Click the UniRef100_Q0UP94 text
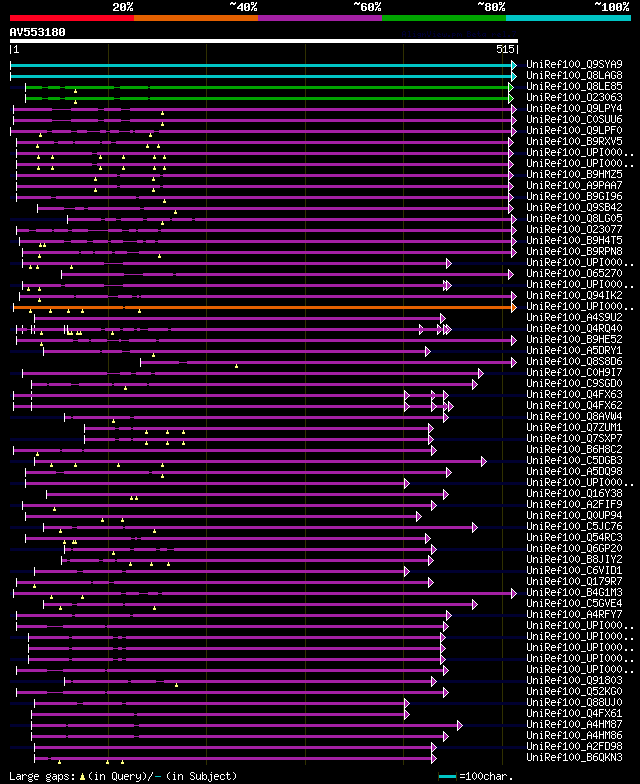640x784 pixels. (574, 516)
